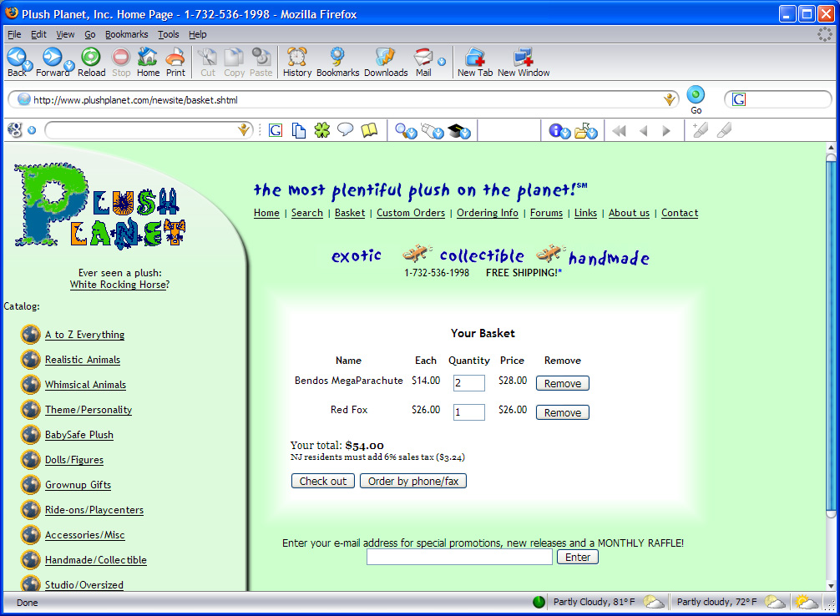Select Whimsical Animals catalog link
The width and height of the screenshot is (840, 616).
point(85,385)
